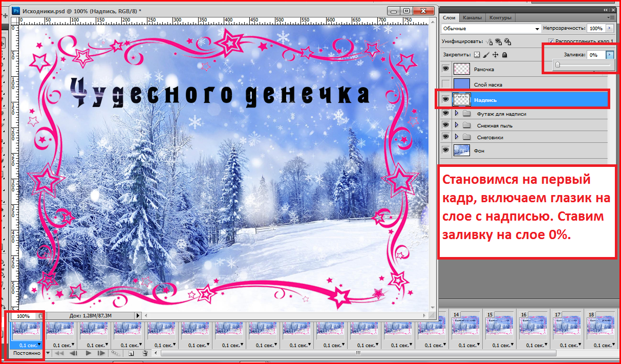621x364 pixels.
Task: Expand the Футаж для надписи group
Action: coord(456,114)
